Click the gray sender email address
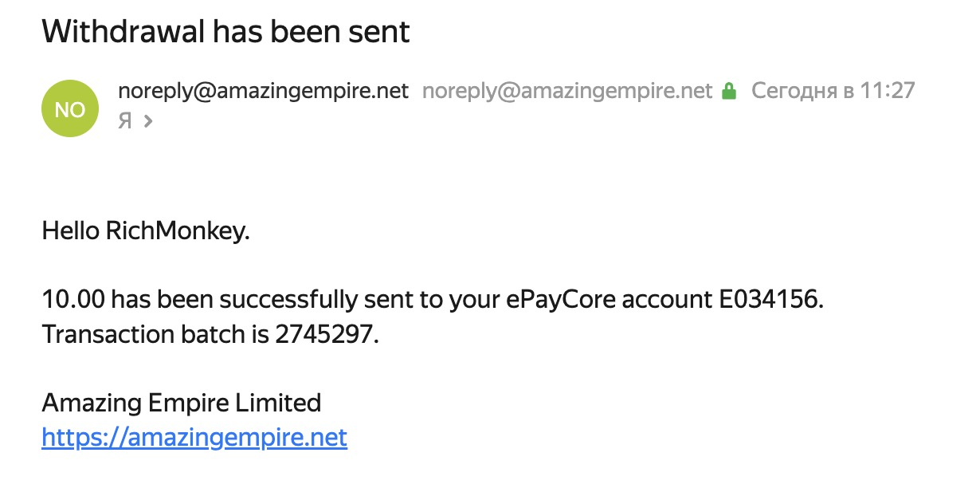This screenshot has height=496, width=980. 566,91
